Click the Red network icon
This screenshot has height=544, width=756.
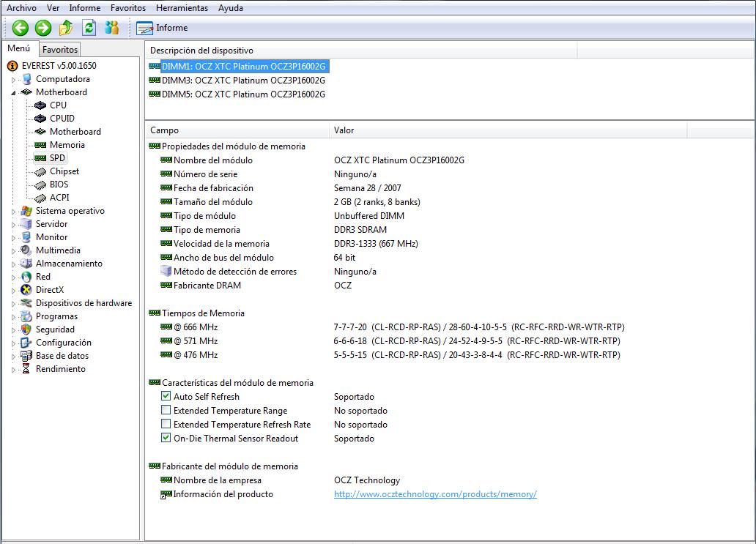26,277
